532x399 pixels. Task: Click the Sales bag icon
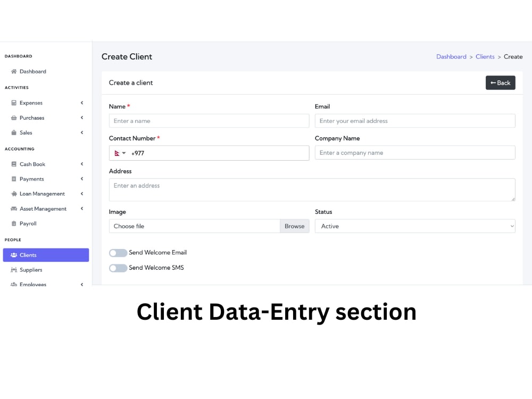click(14, 132)
